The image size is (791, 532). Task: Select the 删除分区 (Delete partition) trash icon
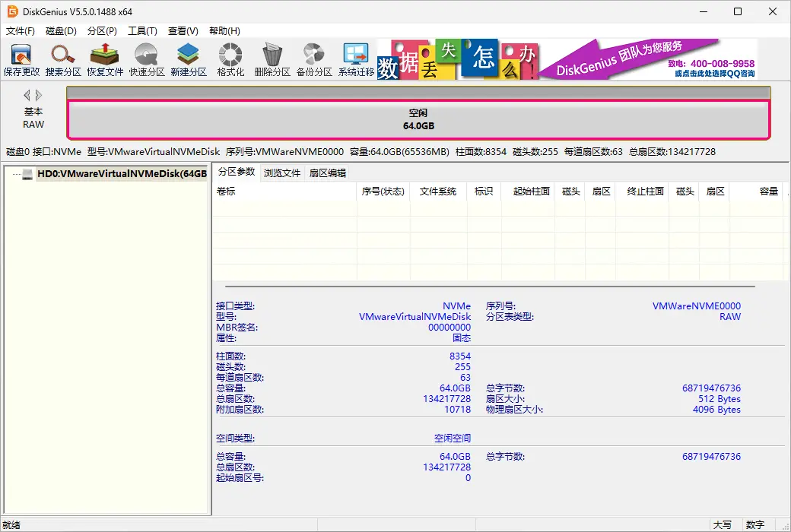point(272,59)
